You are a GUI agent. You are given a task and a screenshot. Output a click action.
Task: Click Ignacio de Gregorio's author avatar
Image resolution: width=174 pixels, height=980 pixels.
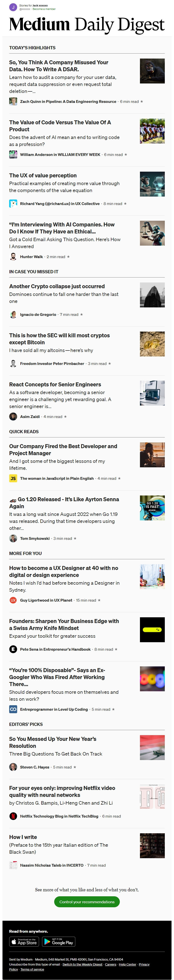[13, 315]
